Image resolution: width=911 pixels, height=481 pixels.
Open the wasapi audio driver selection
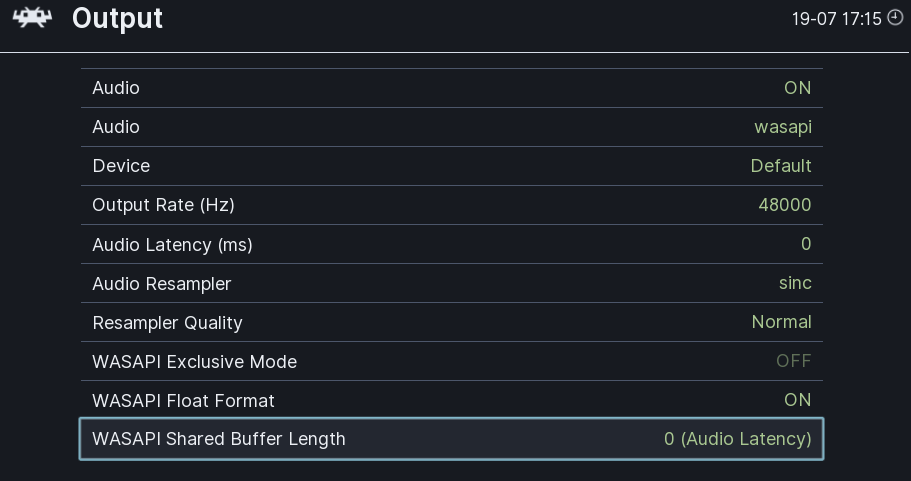(783, 127)
